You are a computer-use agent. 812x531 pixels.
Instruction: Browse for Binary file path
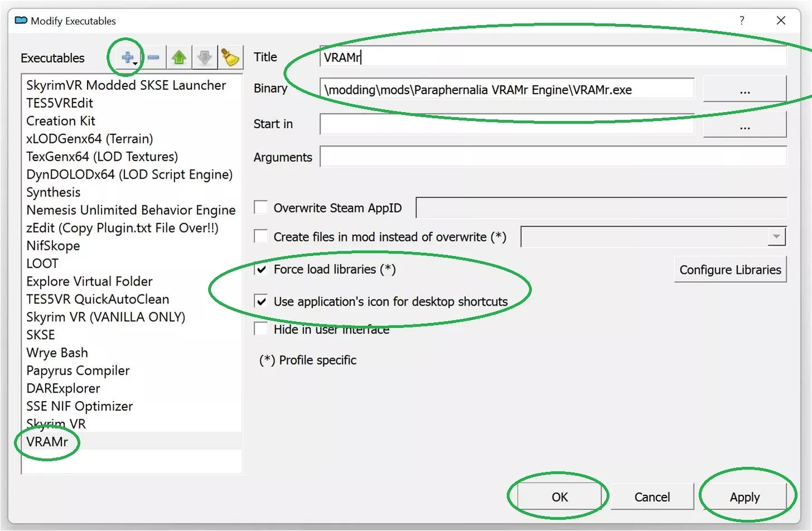(x=744, y=89)
